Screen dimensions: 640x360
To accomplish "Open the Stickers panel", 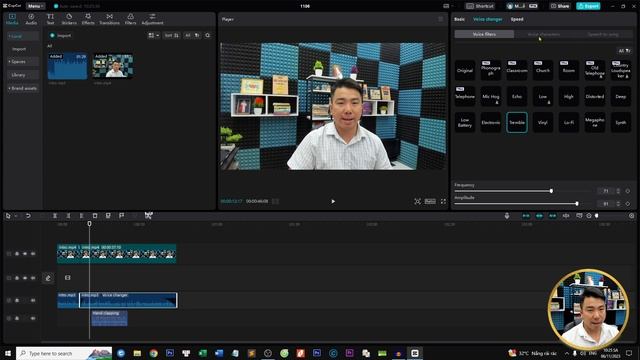I will click(69, 19).
